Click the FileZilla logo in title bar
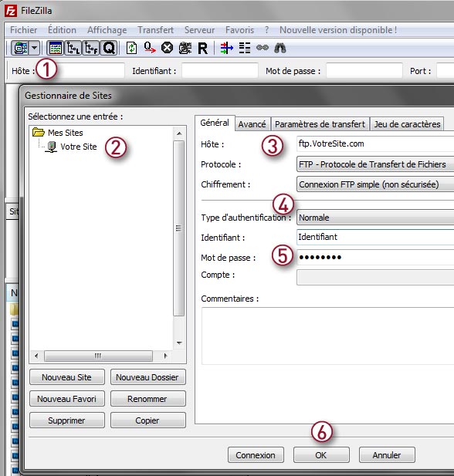Image resolution: width=454 pixels, height=476 pixels. (x=11, y=11)
